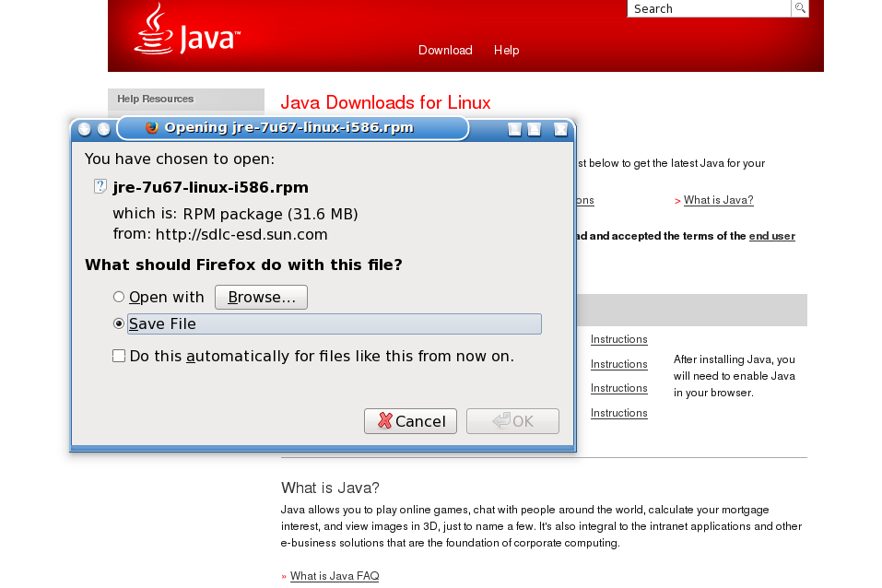Click the OK button
This screenshot has height=588, width=882.
513,421
